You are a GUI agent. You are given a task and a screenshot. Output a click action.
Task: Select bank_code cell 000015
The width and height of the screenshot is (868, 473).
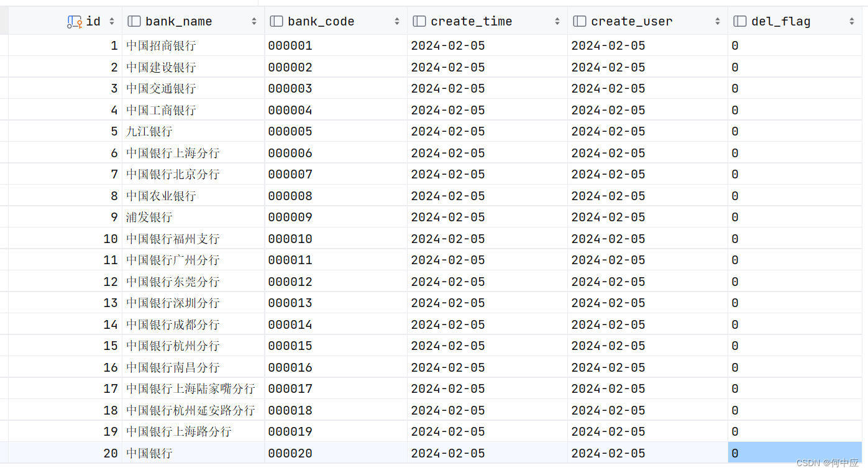[x=336, y=346]
